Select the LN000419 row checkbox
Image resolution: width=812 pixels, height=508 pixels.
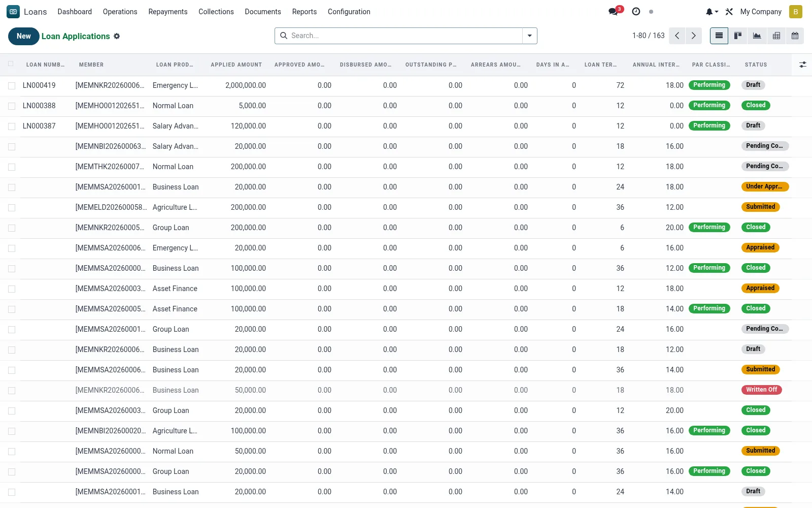12,86
